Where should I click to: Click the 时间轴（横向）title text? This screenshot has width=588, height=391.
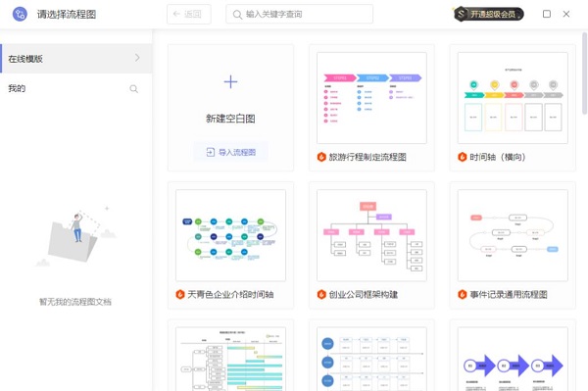pos(498,157)
